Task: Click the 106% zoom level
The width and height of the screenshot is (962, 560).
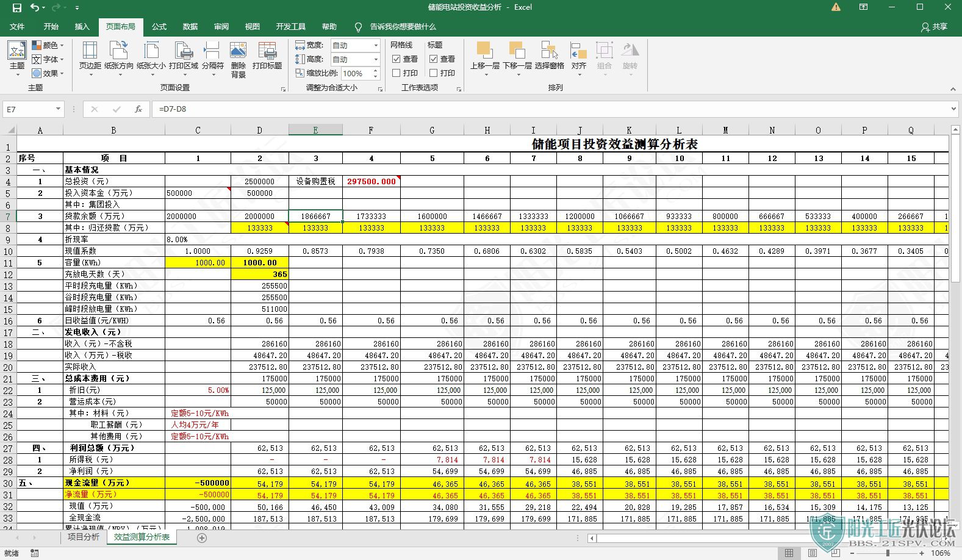Action: 940,553
